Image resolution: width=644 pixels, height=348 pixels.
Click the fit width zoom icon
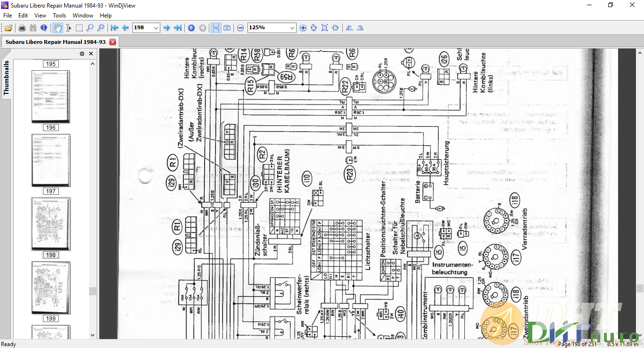pos(335,28)
